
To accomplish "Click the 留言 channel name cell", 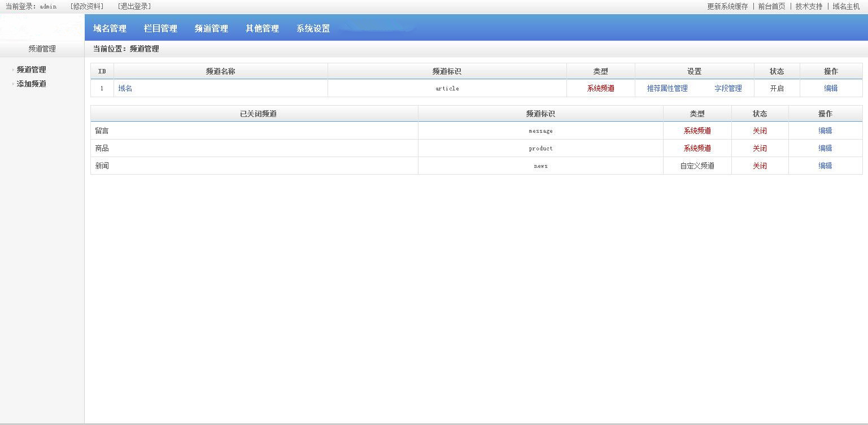I will (x=254, y=131).
